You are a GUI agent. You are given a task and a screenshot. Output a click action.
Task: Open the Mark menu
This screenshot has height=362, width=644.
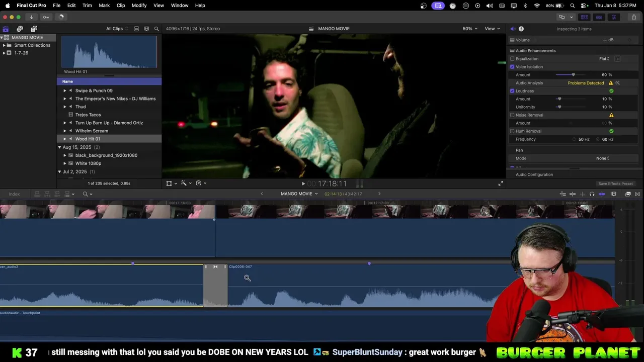pos(104,6)
